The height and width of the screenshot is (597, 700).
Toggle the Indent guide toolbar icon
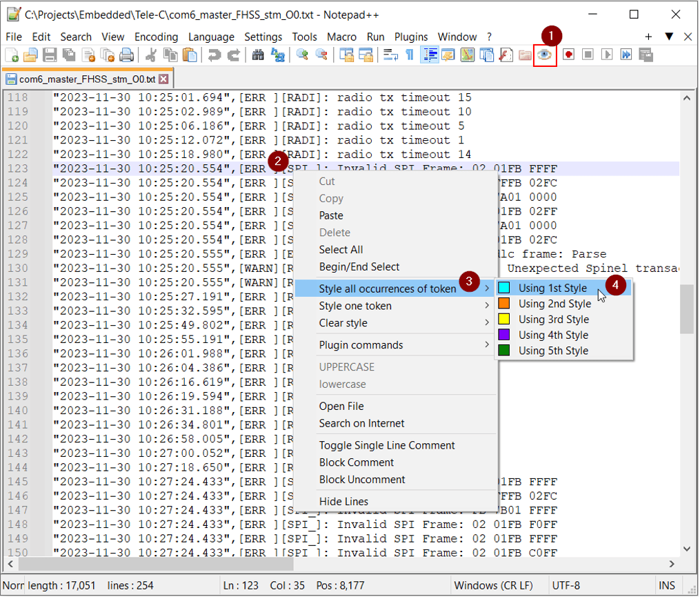[x=430, y=55]
